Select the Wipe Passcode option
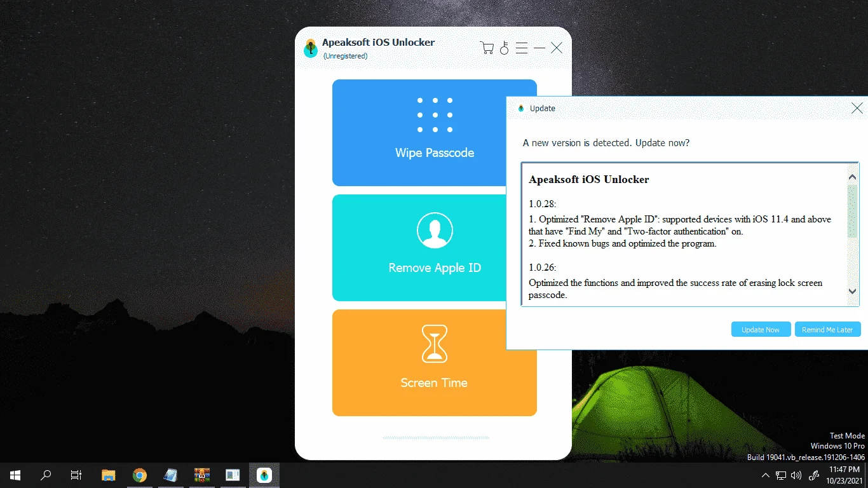The height and width of the screenshot is (488, 868). (435, 133)
